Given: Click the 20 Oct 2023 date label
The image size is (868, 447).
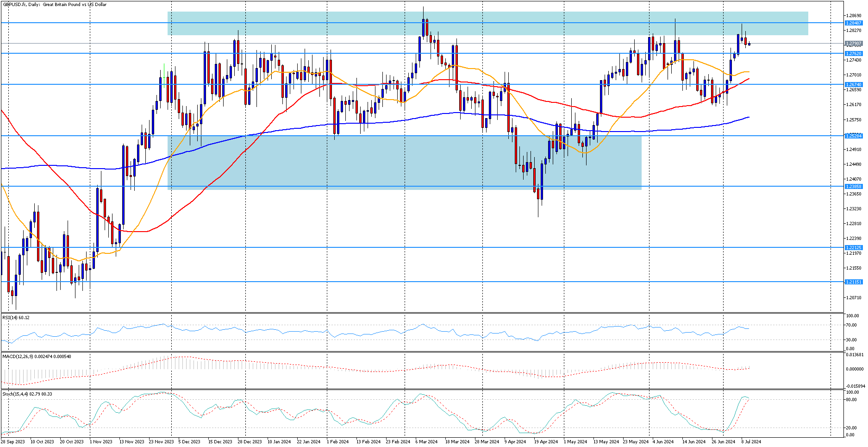Looking at the screenshot, I should pyautogui.click(x=72, y=442).
